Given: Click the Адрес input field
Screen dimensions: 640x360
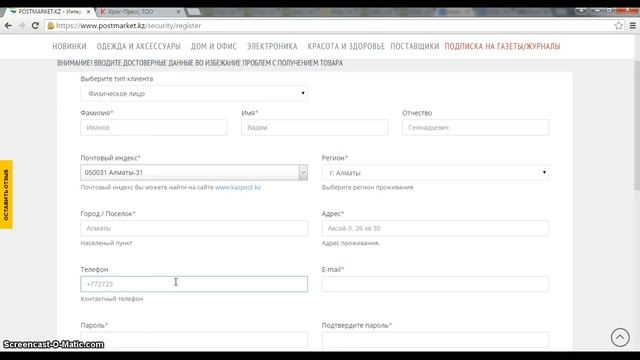Looking at the screenshot, I should [436, 229].
